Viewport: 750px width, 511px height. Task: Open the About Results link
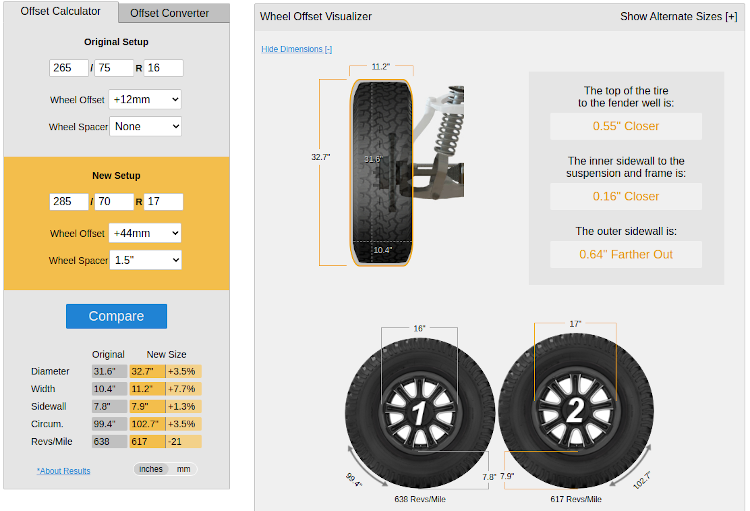click(63, 471)
